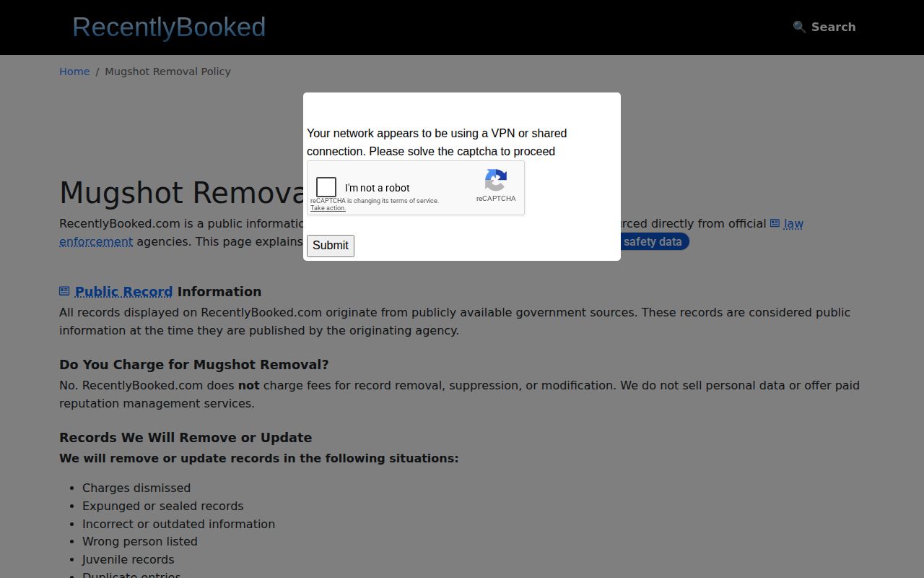Screen dimensions: 924x578
Task: Open the "Public Record" heading link
Action: tap(123, 292)
